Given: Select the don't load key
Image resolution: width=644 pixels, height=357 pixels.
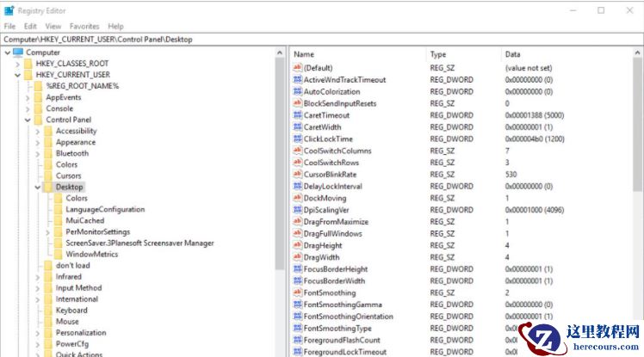Looking at the screenshot, I should pos(72,266).
